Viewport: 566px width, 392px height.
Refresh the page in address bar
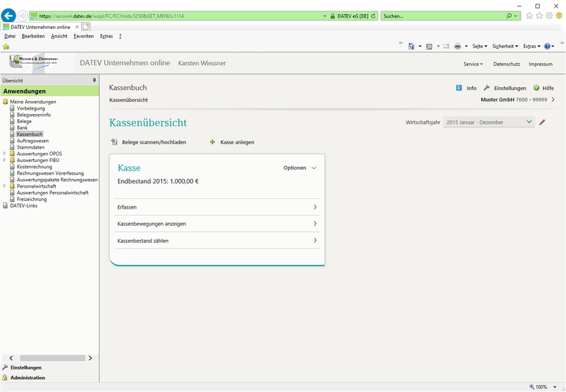click(374, 16)
